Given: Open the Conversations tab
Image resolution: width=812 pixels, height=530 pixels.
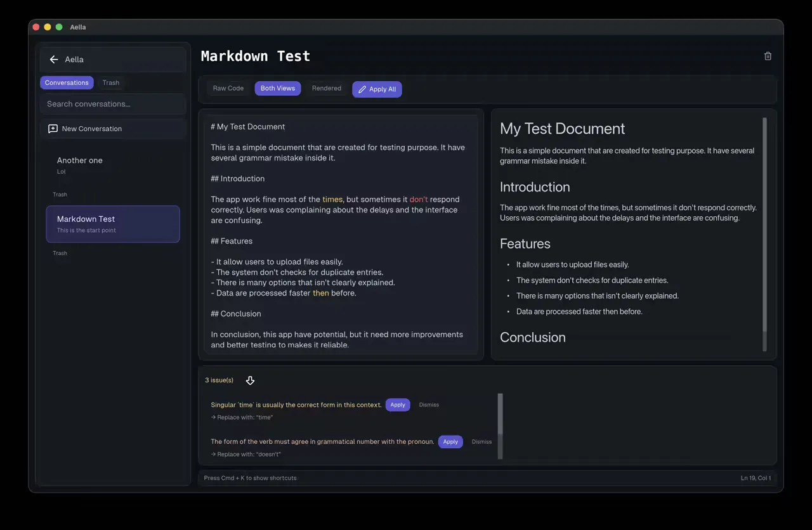Looking at the screenshot, I should pos(67,83).
